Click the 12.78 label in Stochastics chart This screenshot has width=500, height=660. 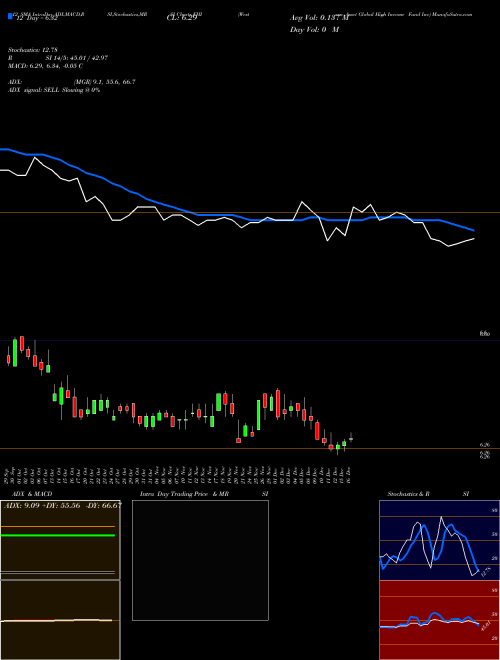click(485, 572)
